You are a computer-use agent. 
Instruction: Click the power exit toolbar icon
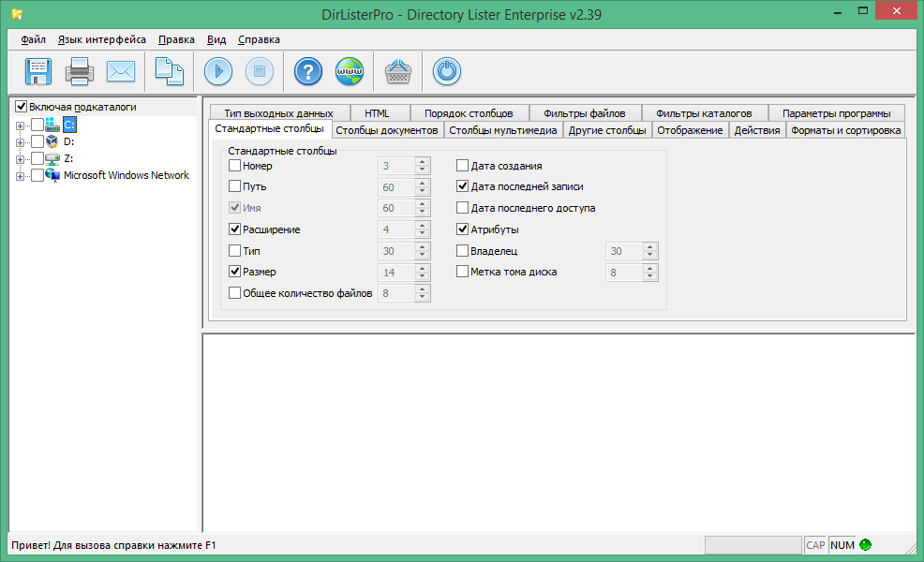pyautogui.click(x=447, y=71)
